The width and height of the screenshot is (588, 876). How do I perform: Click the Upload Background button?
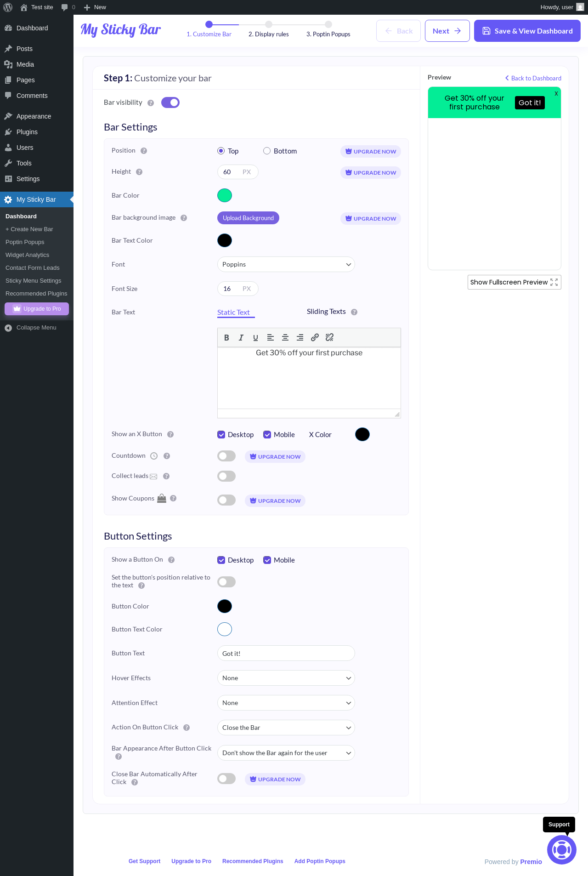click(248, 218)
